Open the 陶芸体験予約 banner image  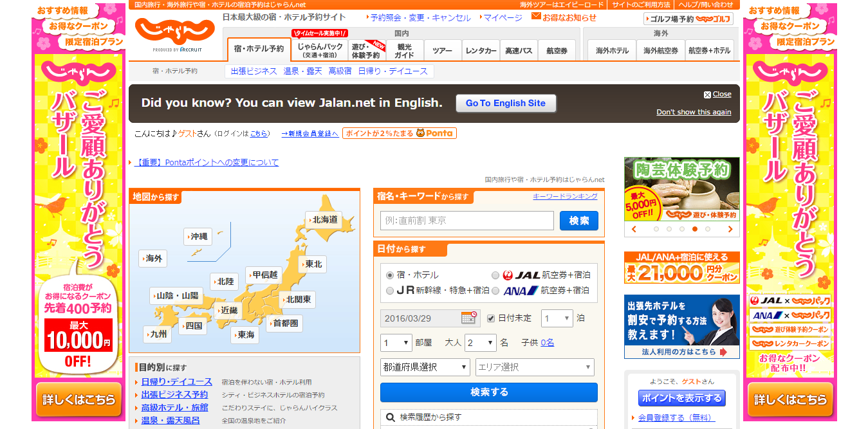coord(682,189)
